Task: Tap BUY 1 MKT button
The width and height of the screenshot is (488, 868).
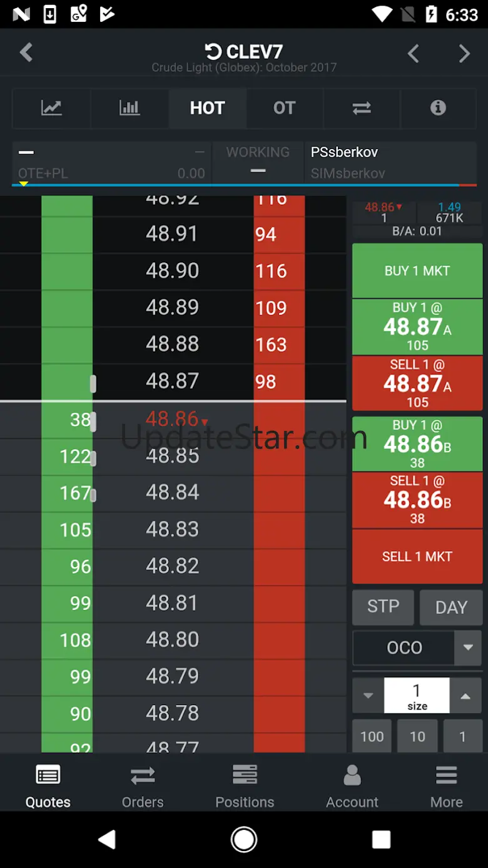Action: tap(417, 271)
